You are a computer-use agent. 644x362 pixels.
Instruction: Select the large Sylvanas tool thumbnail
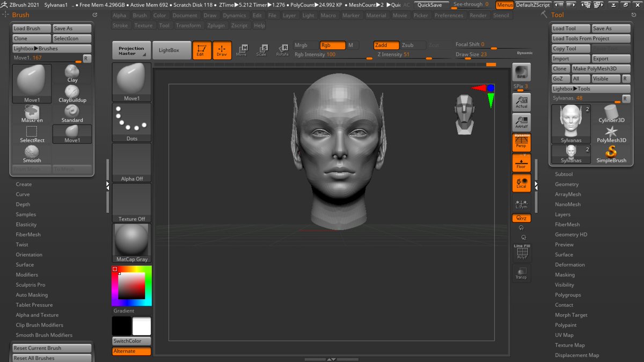point(571,124)
